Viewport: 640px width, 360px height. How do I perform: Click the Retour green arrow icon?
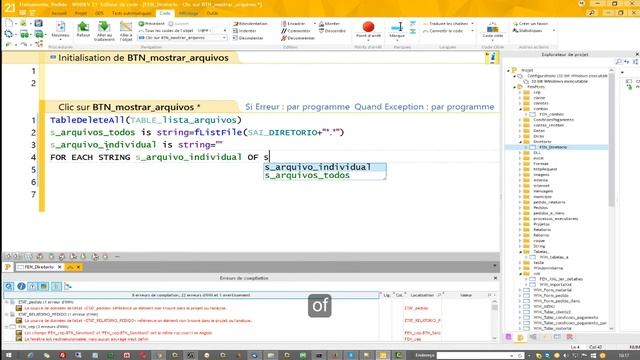click(83, 27)
